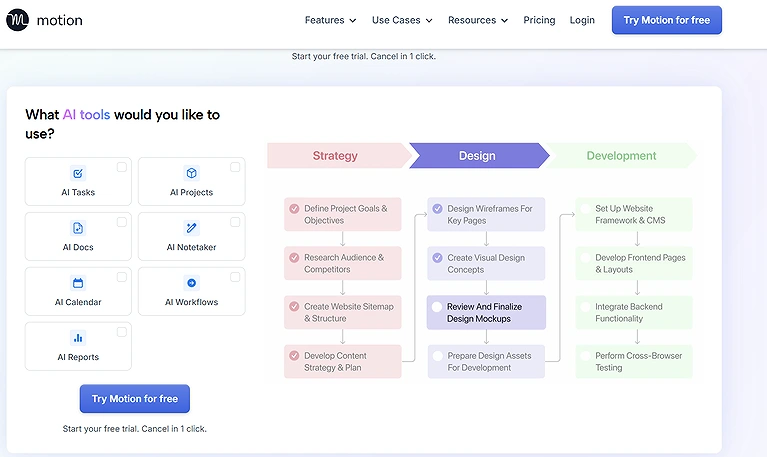Select the AI Reports bar chart icon
Screen dimensions: 767x457
pyautogui.click(x=78, y=338)
